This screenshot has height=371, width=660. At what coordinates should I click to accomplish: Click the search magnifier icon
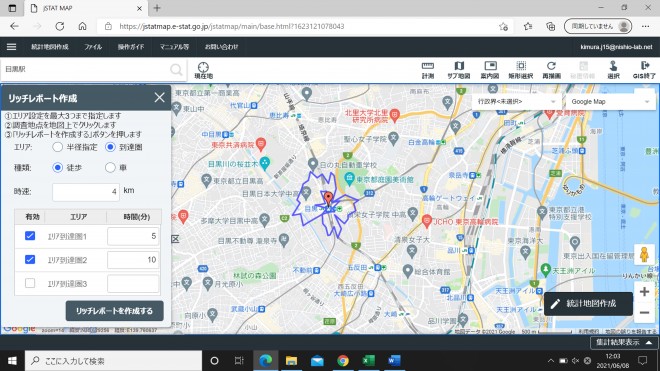176,69
